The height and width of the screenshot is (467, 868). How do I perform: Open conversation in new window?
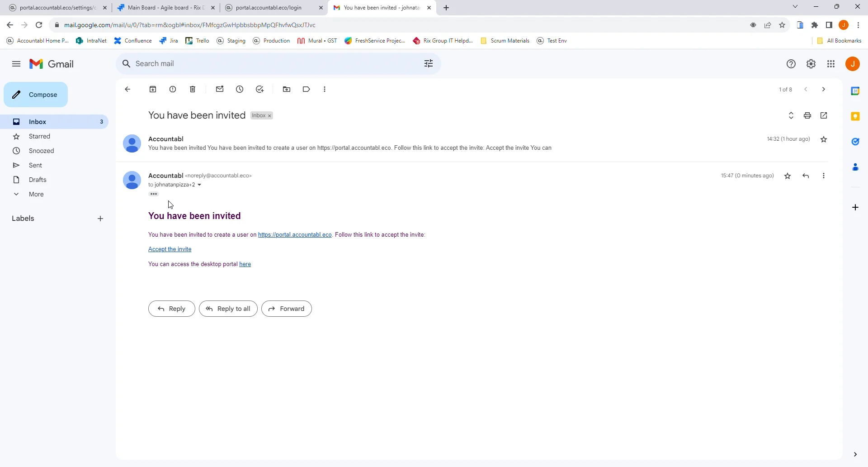point(824,116)
